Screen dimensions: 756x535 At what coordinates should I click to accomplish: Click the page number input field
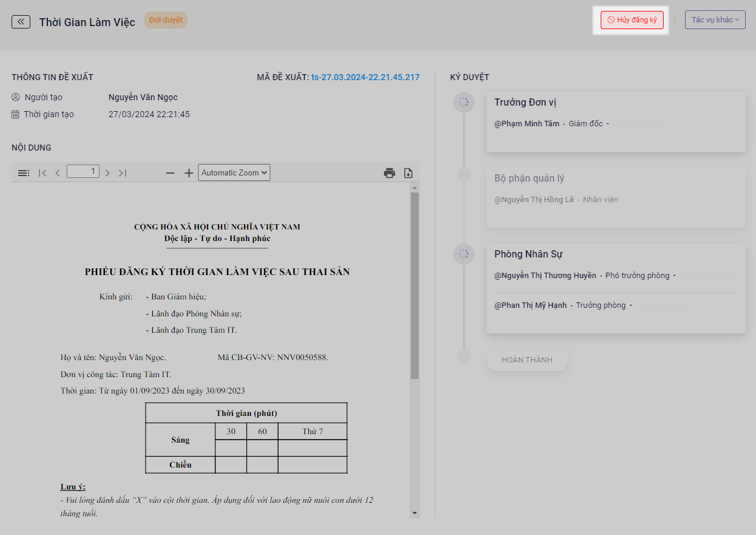[x=83, y=172]
